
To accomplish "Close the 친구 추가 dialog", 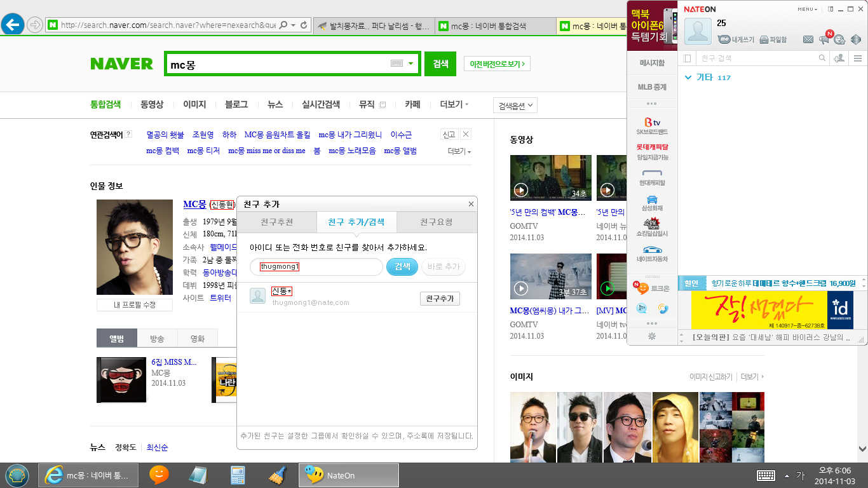I will (471, 204).
